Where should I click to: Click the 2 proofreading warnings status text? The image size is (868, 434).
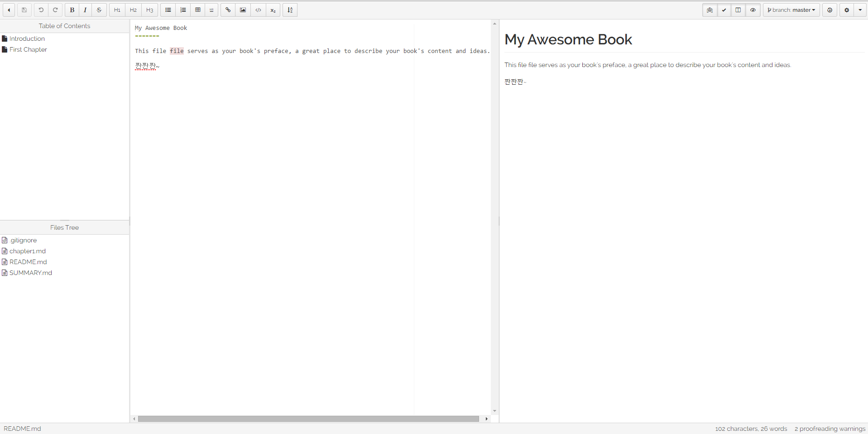tap(830, 429)
